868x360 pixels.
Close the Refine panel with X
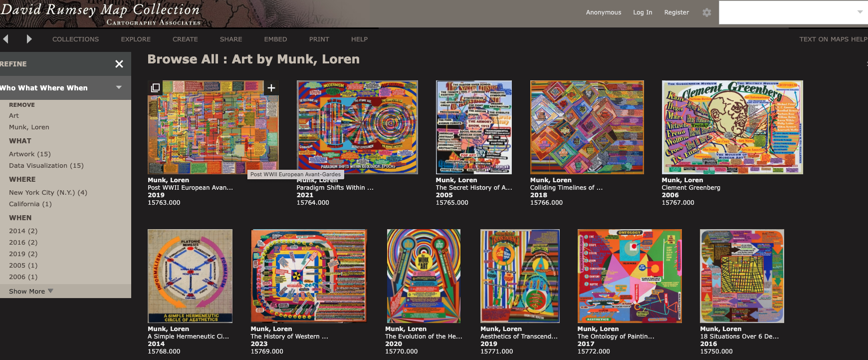[x=119, y=64]
